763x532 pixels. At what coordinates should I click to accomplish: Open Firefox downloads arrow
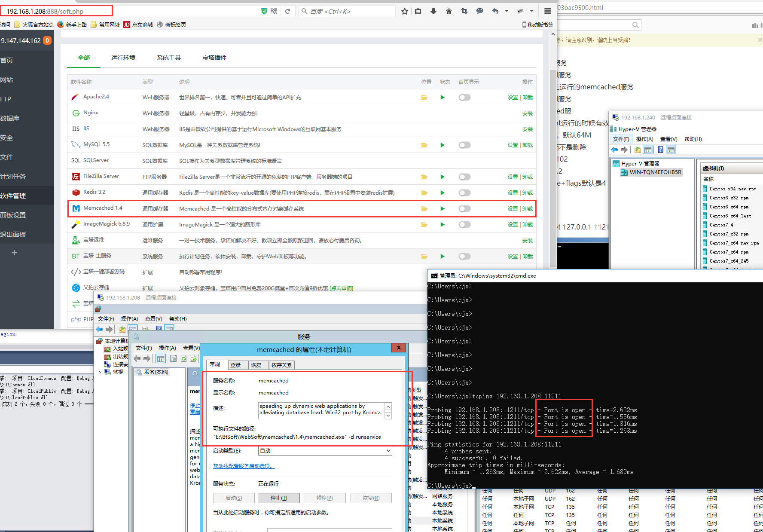pos(433,11)
